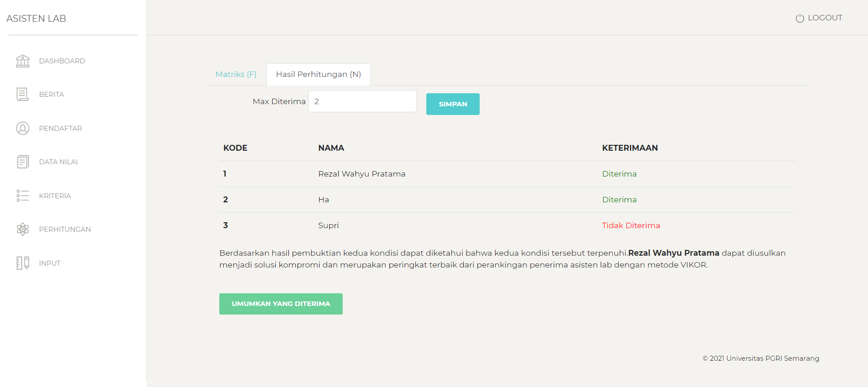Switch to the Matriks (F) tab

click(x=236, y=74)
